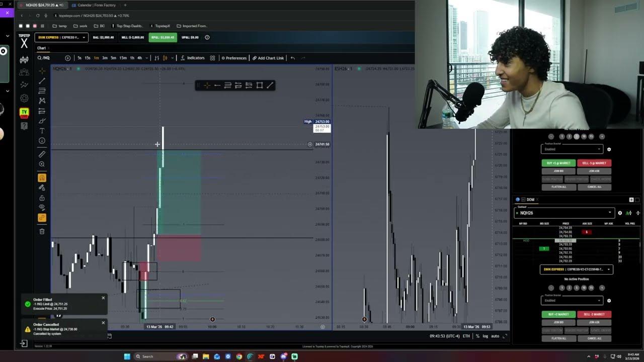Click the trash icon to remove drawings

(x=42, y=231)
